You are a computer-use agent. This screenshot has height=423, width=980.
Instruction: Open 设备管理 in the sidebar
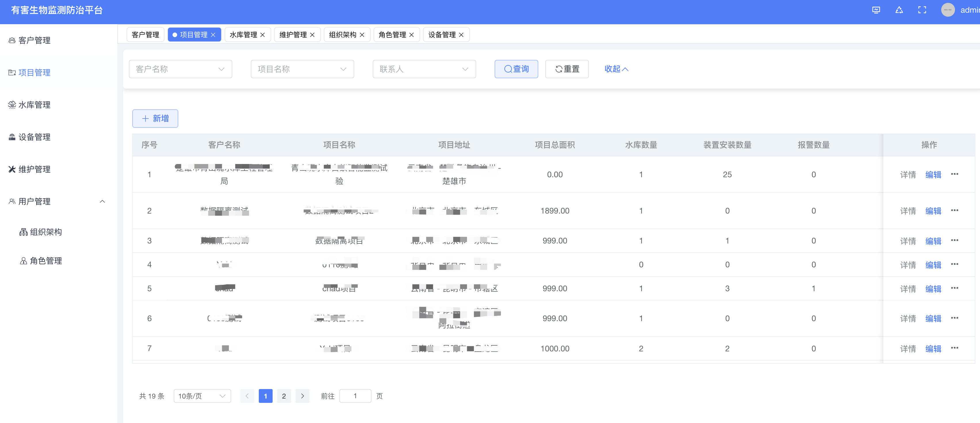(x=34, y=137)
